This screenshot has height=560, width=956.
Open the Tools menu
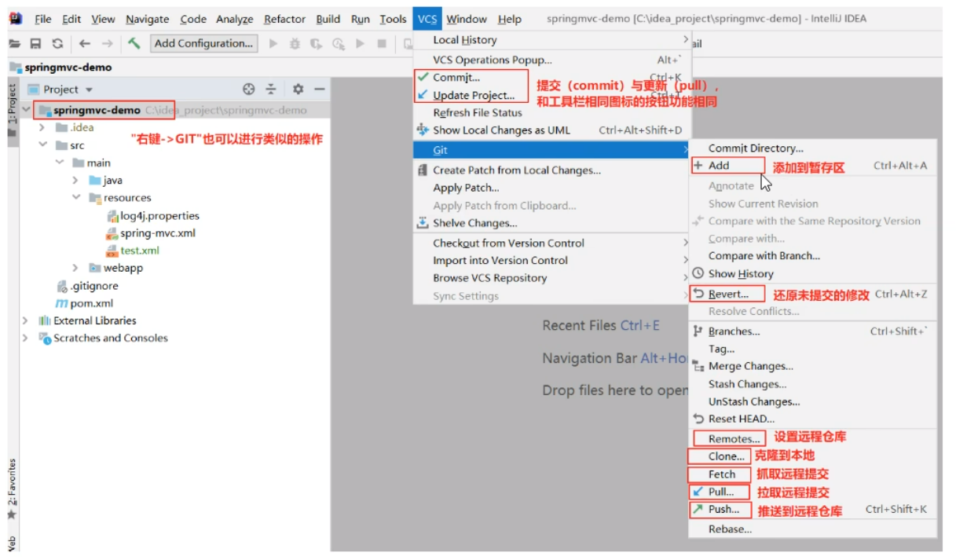coord(393,19)
